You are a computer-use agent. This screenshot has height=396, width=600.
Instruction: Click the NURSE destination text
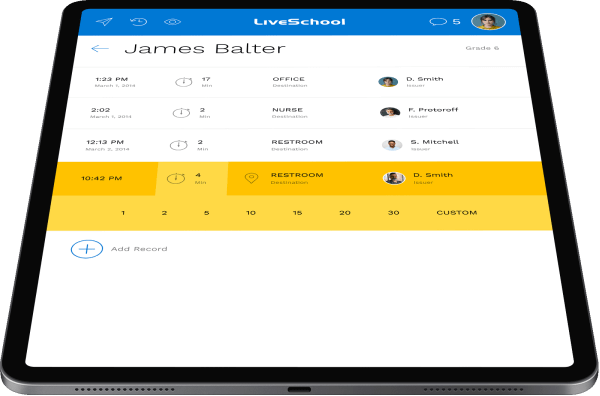(x=287, y=110)
